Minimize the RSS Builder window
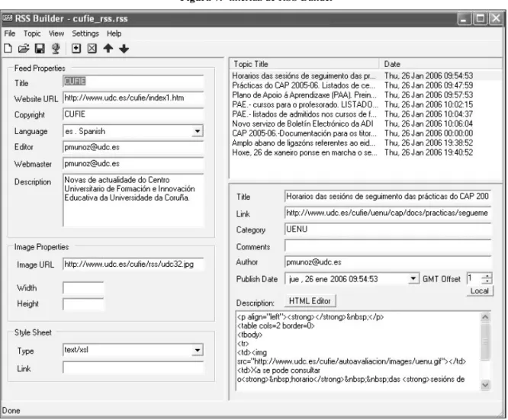The width and height of the screenshot is (508, 420). [x=465, y=19]
